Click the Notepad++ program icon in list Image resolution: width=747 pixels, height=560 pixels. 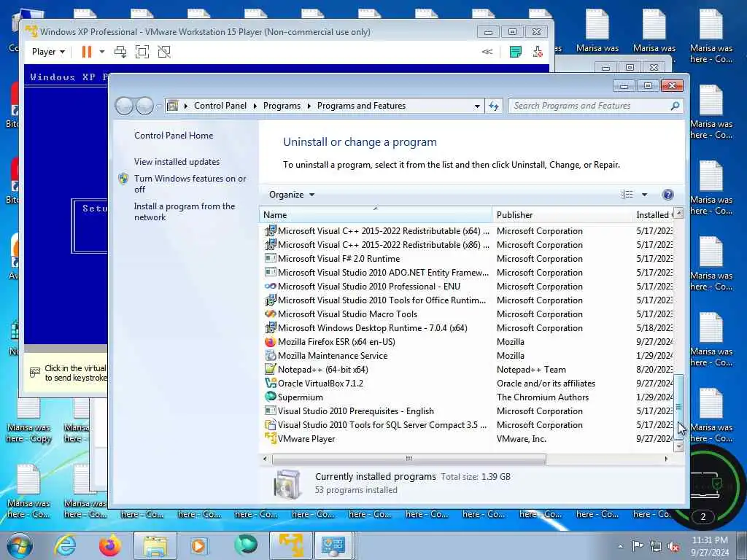coord(270,370)
